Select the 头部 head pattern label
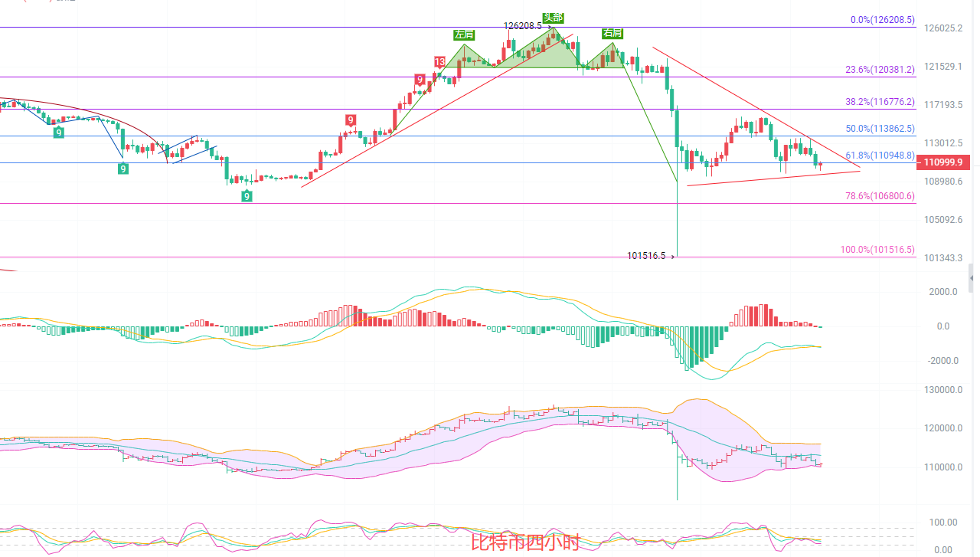Viewport: 980px width, 557px height. point(553,18)
